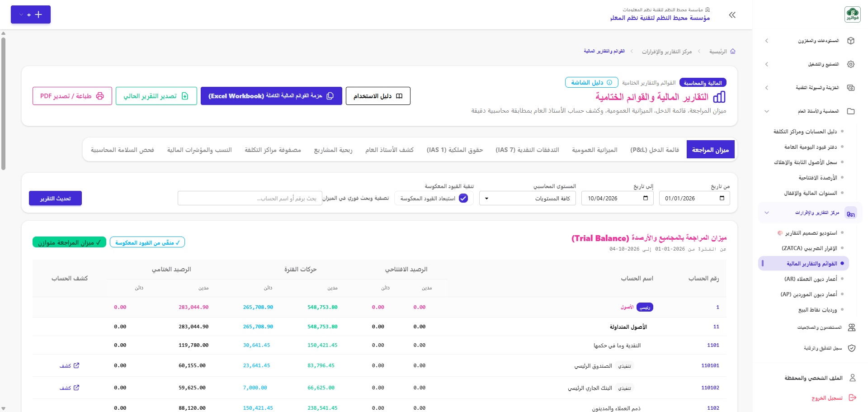Image resolution: width=868 pixels, height=412 pixels.
Task: Open the accounting level dropdown
Action: (528, 198)
